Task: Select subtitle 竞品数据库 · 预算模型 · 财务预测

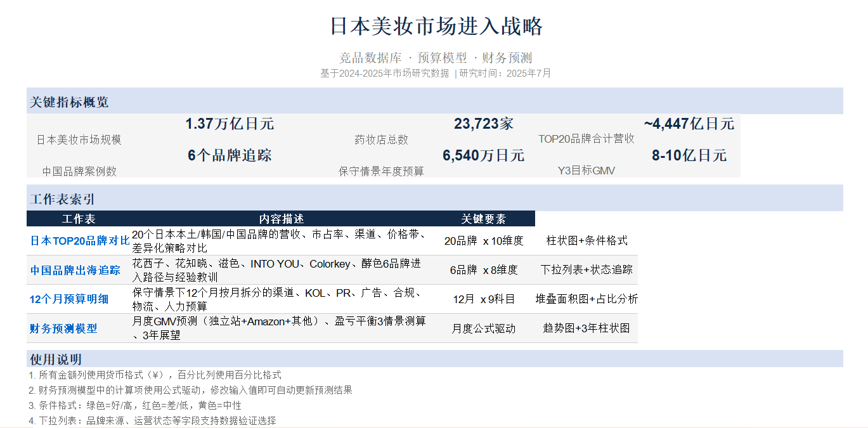Action: [436, 58]
